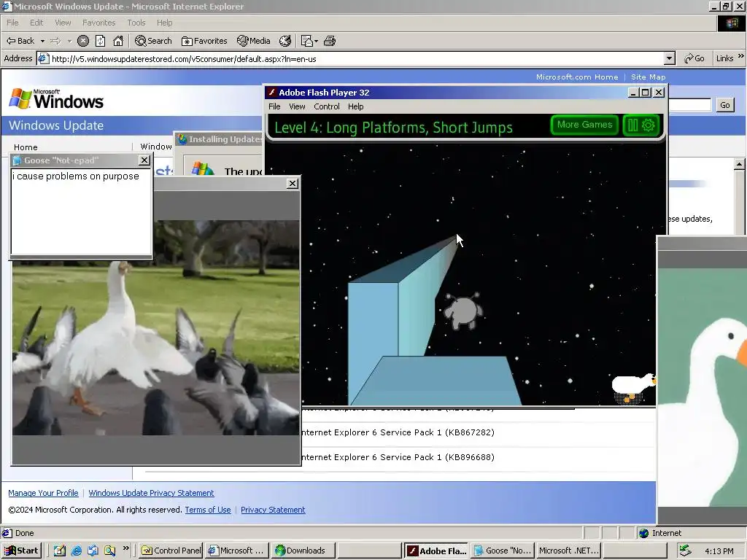Open the Favorites pane in IE toolbar

204,41
